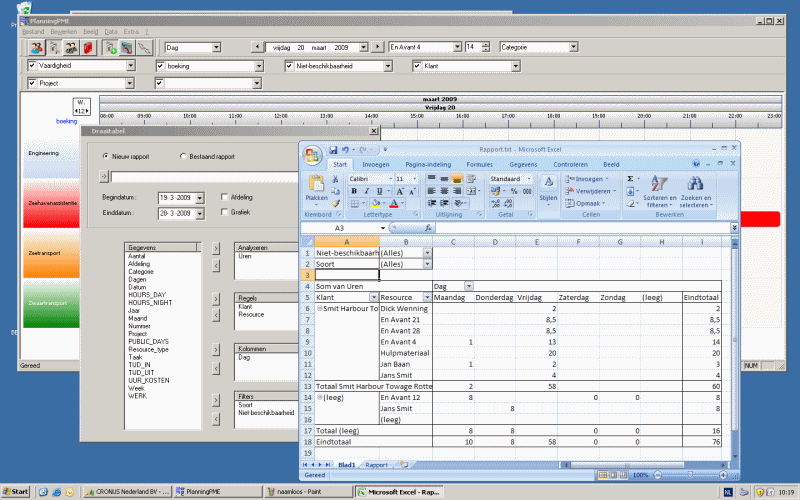Switch to the Formules ribbon tab

(479, 164)
